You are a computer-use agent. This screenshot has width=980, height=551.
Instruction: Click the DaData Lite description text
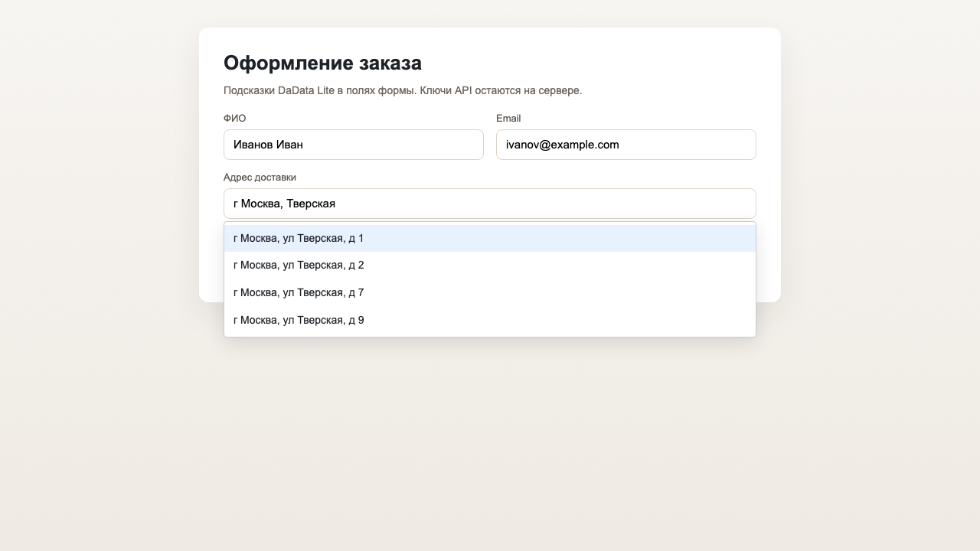coord(403,90)
